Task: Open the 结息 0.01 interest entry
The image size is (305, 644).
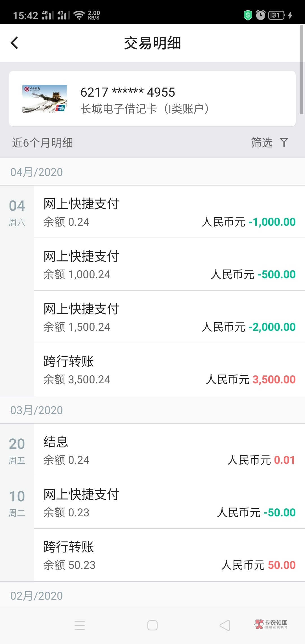Action: (169, 450)
